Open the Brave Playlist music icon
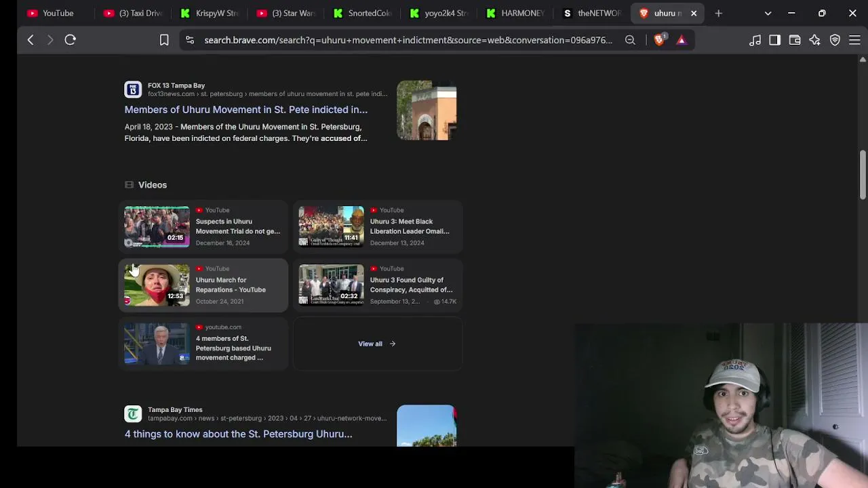 755,40
